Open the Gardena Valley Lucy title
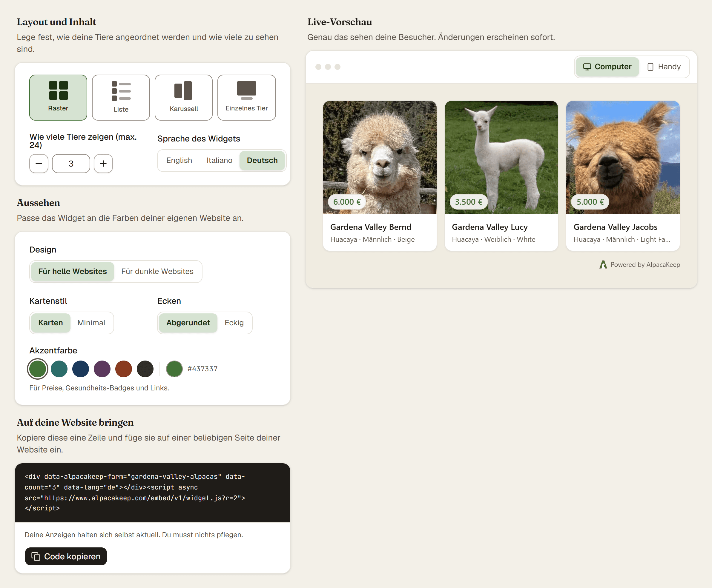 click(490, 227)
